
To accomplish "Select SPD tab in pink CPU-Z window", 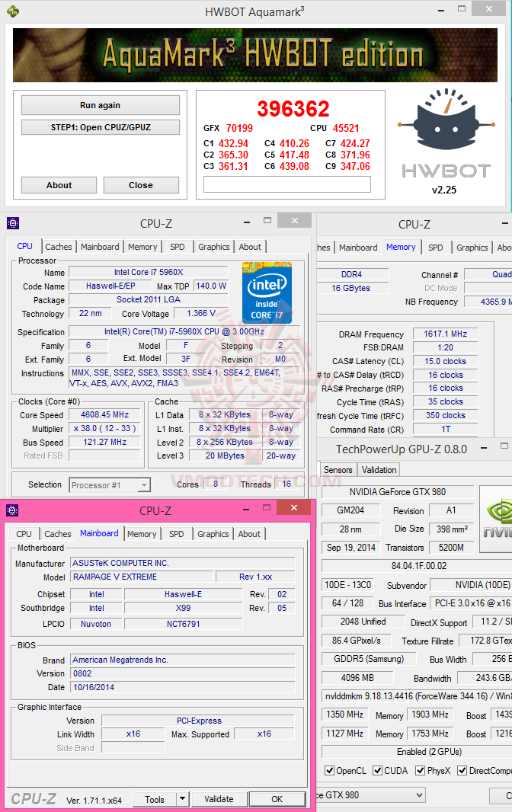I will [176, 533].
